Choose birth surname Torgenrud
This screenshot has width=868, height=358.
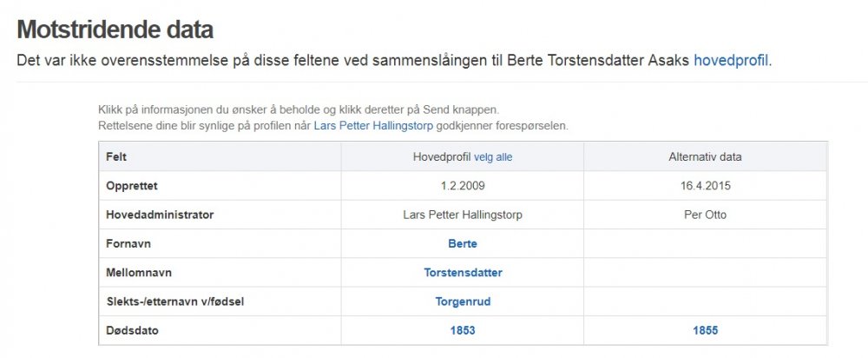(463, 302)
